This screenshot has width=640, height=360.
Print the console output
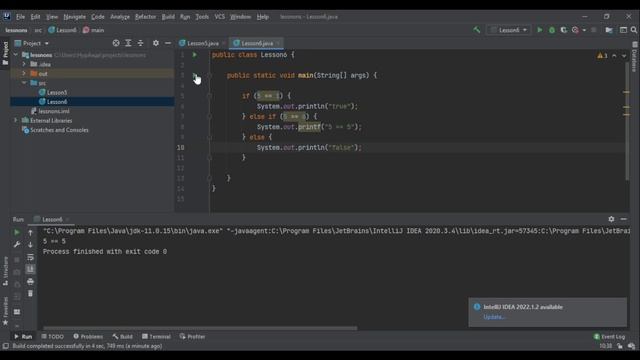coord(30,281)
